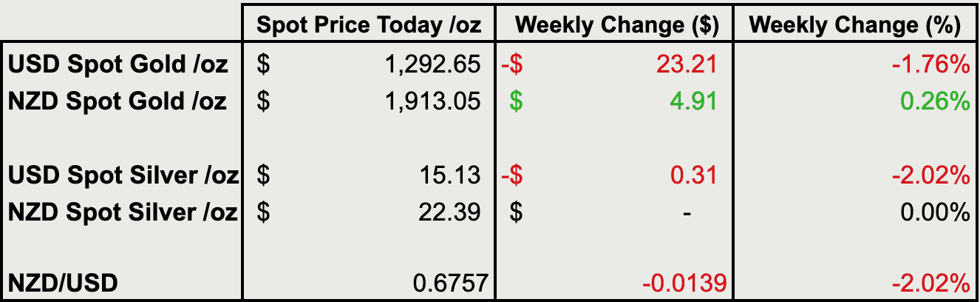Click the NZD Spot Silver /oz row label
This screenshot has width=980, height=302.
(x=123, y=212)
